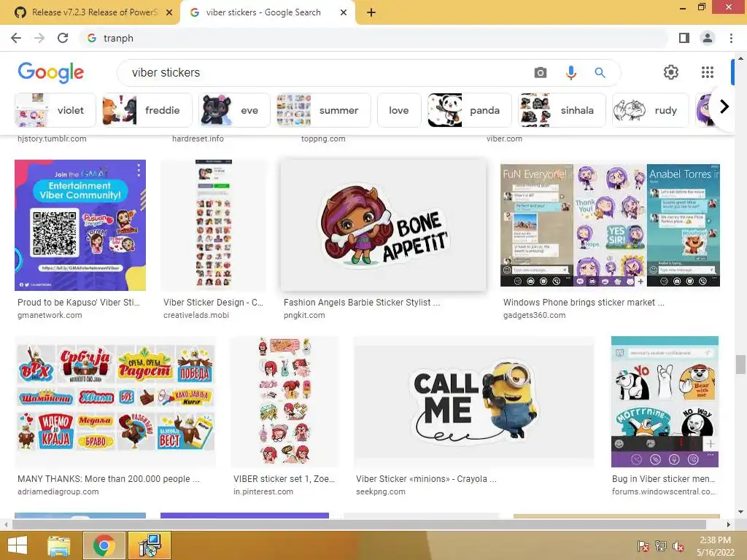This screenshot has width=747, height=560.
Task: Close the Release v7.2.3 tab
Action: point(169,12)
